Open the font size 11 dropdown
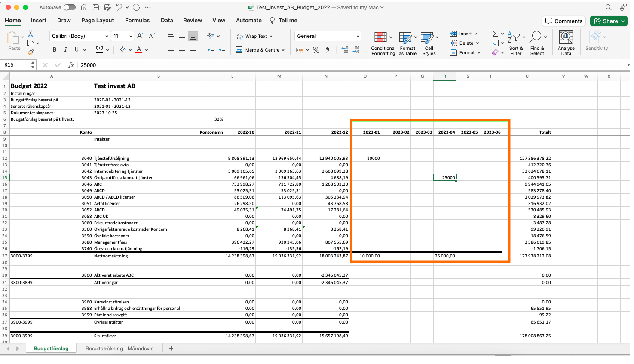 click(x=130, y=36)
